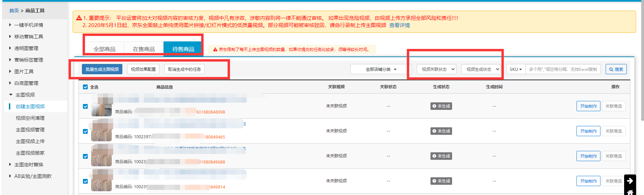The height and width of the screenshot is (195, 644).
Task: Click first row's 未生成 status badge
Action: click(441, 106)
